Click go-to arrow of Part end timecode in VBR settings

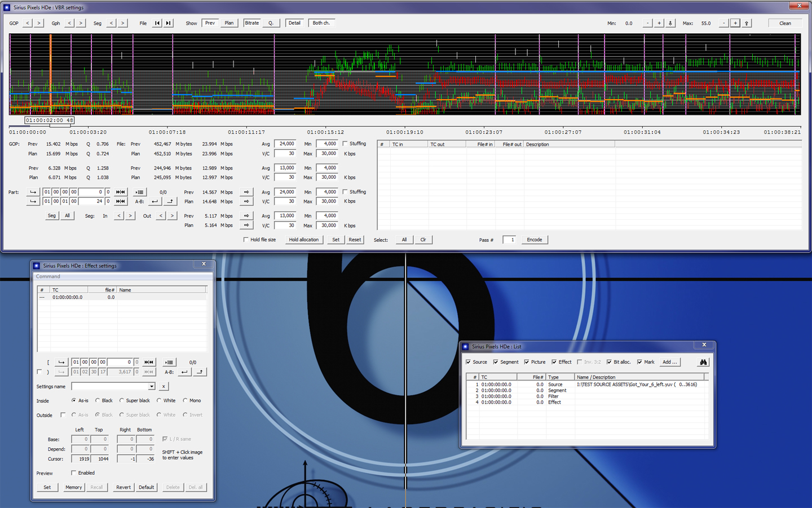[33, 201]
